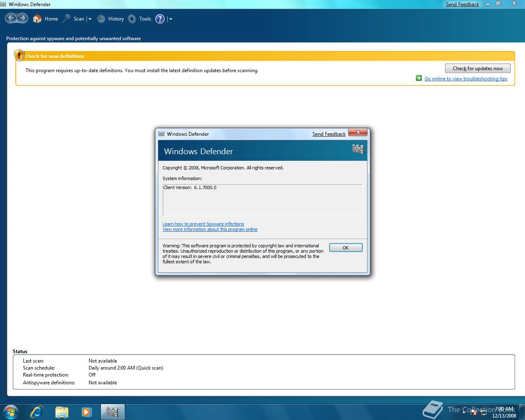This screenshot has height=420, width=525.
Task: Click Last scan Not available status
Action: (103, 361)
